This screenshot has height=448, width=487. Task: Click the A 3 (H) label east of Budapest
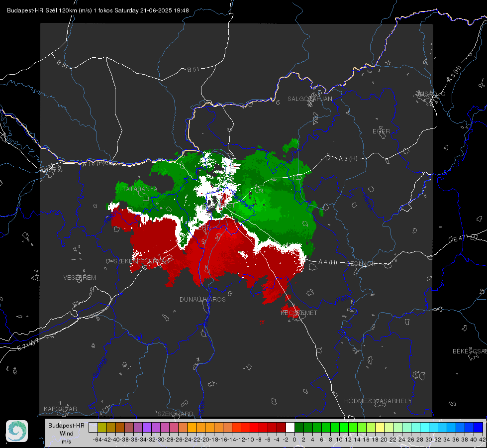click(348, 159)
